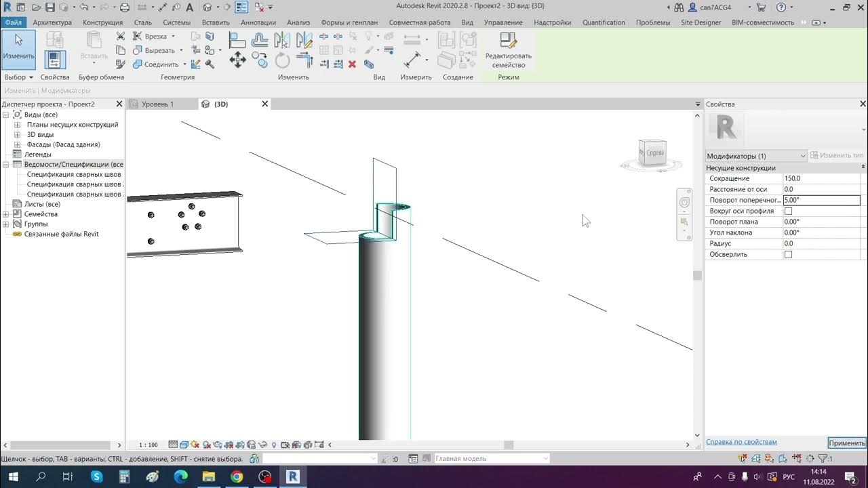Expand the Группы tree node
868x488 pixels.
point(6,224)
